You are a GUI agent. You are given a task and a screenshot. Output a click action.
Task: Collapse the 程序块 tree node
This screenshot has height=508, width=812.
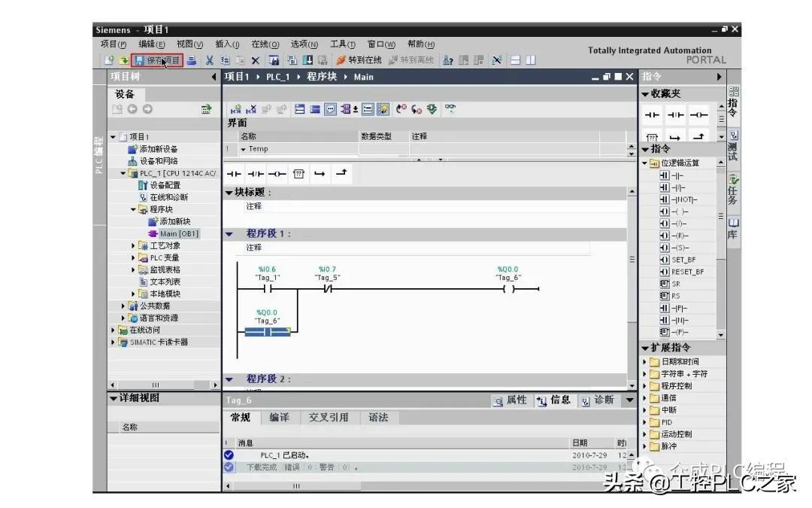(x=133, y=209)
